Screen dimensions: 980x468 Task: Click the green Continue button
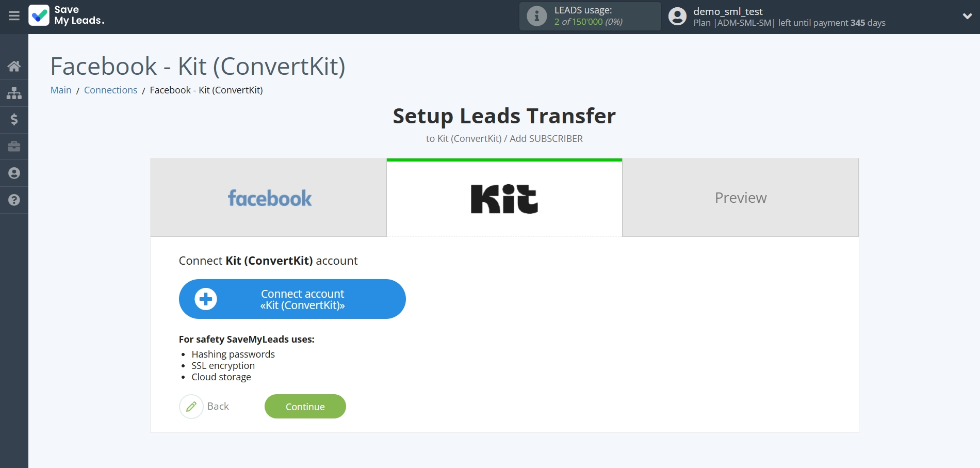[305, 407]
